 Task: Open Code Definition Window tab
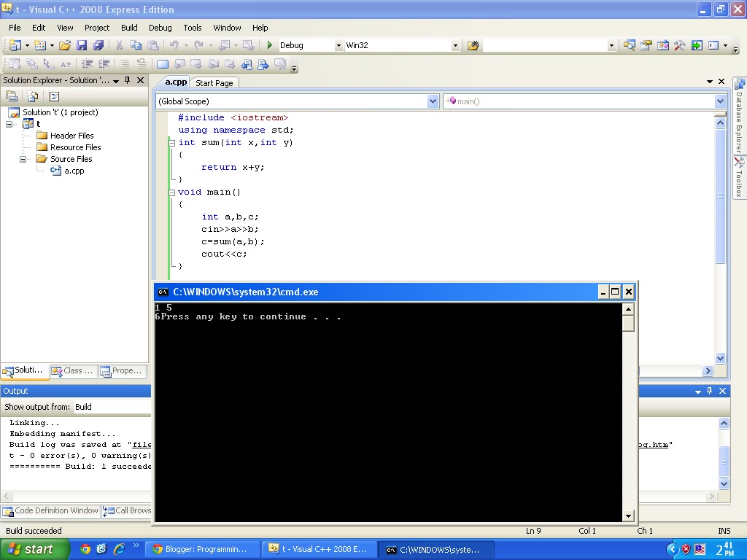[50, 510]
